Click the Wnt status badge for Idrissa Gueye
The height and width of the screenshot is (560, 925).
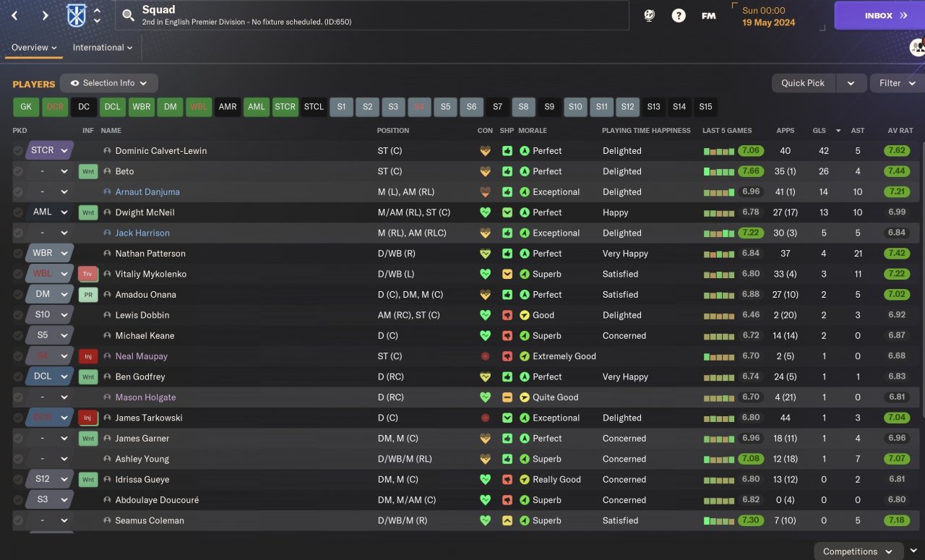pyautogui.click(x=88, y=479)
